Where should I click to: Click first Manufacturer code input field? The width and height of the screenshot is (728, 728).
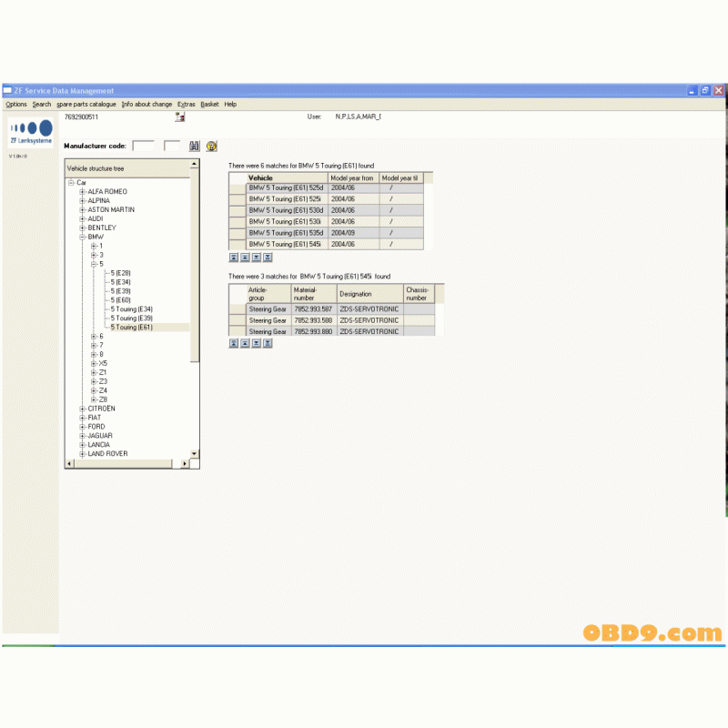pyautogui.click(x=144, y=147)
